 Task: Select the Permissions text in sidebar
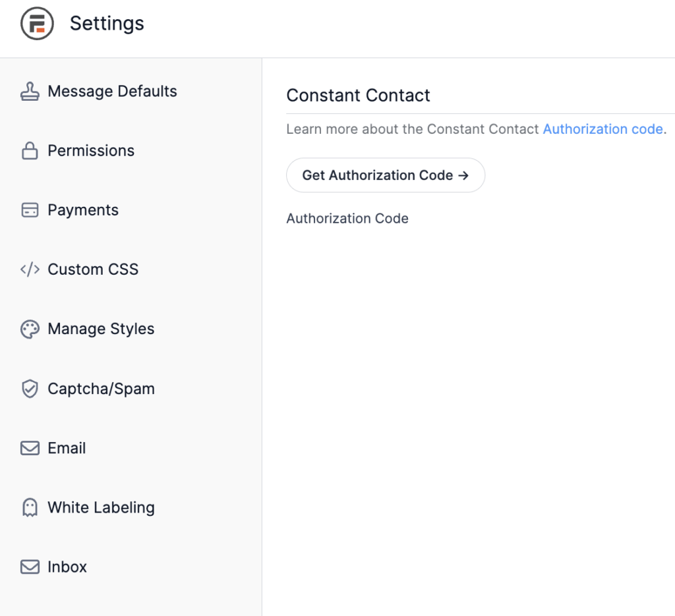[91, 151]
